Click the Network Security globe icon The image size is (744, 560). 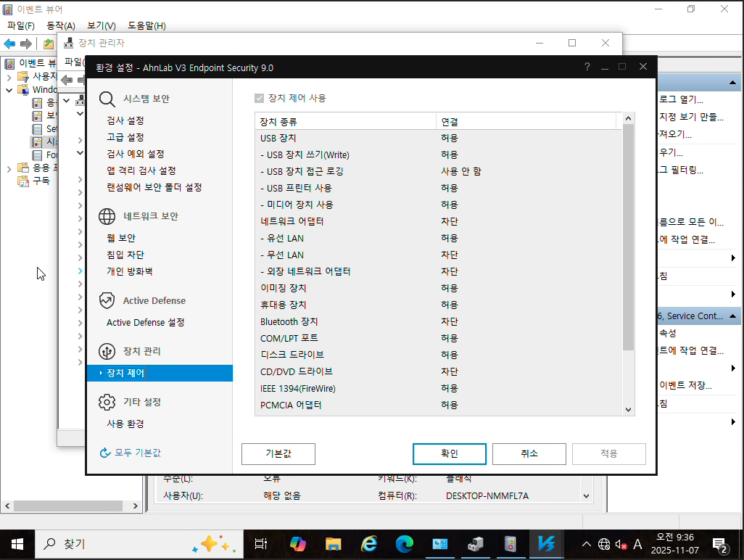click(107, 216)
